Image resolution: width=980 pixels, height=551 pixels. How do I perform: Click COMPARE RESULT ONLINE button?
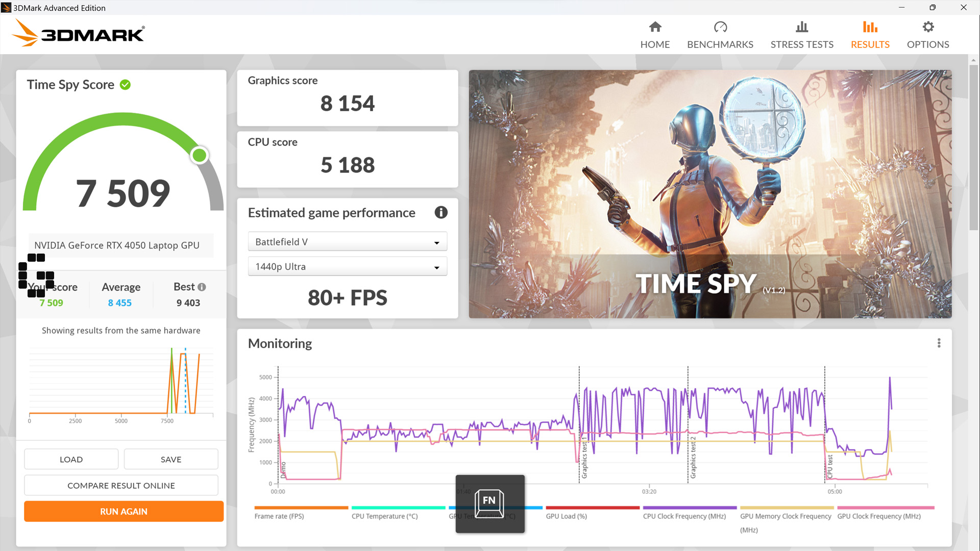pyautogui.click(x=121, y=485)
